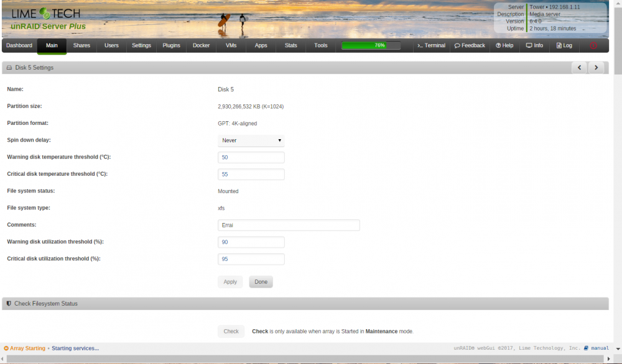Click the Mounted file system status

(228, 191)
